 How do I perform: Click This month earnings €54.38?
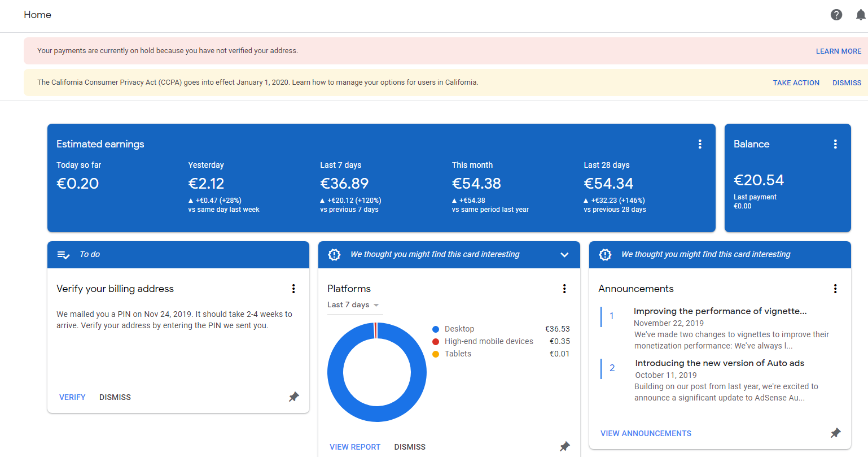tap(476, 184)
